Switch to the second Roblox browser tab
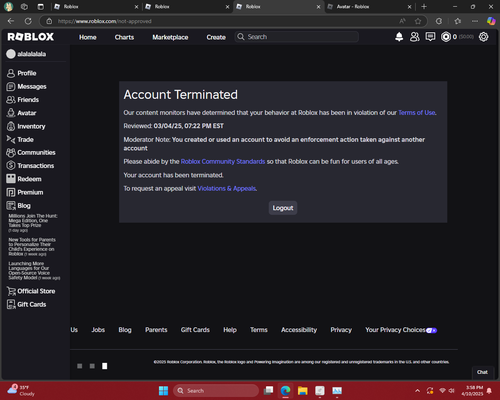 click(x=187, y=6)
